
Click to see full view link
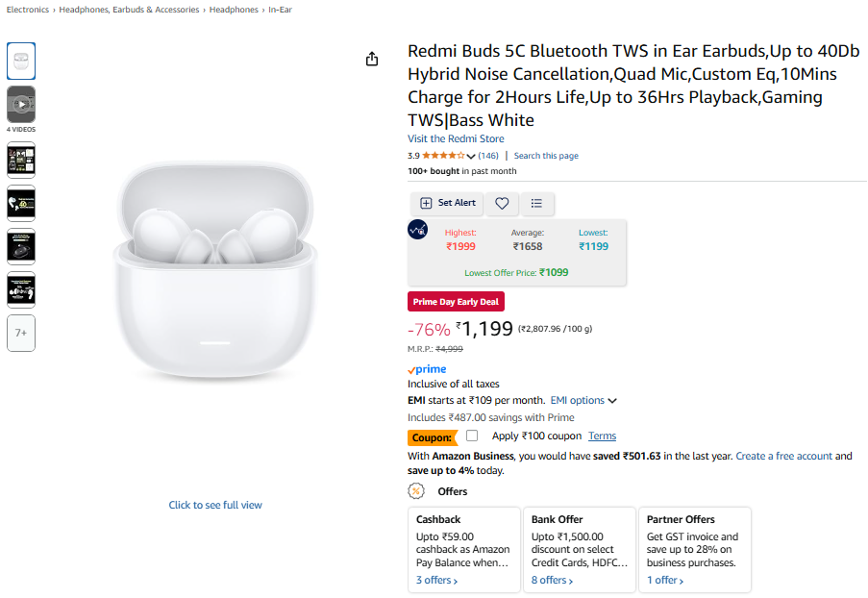tap(215, 505)
